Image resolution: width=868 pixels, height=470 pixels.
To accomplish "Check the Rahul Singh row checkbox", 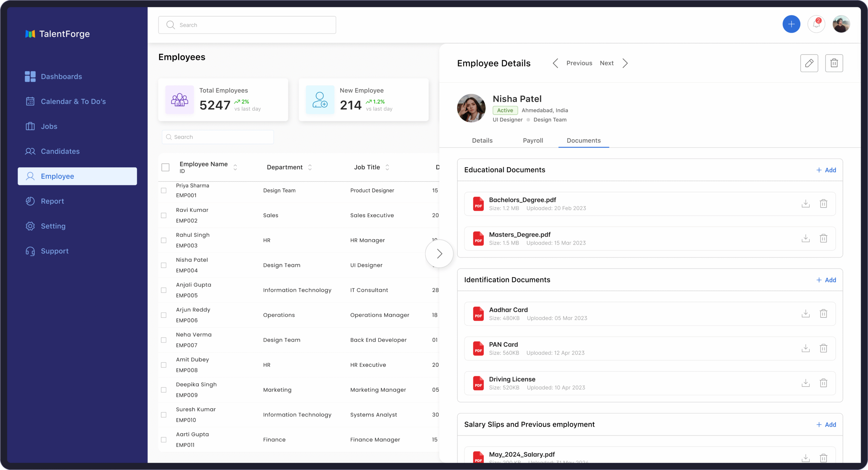I will tap(164, 240).
